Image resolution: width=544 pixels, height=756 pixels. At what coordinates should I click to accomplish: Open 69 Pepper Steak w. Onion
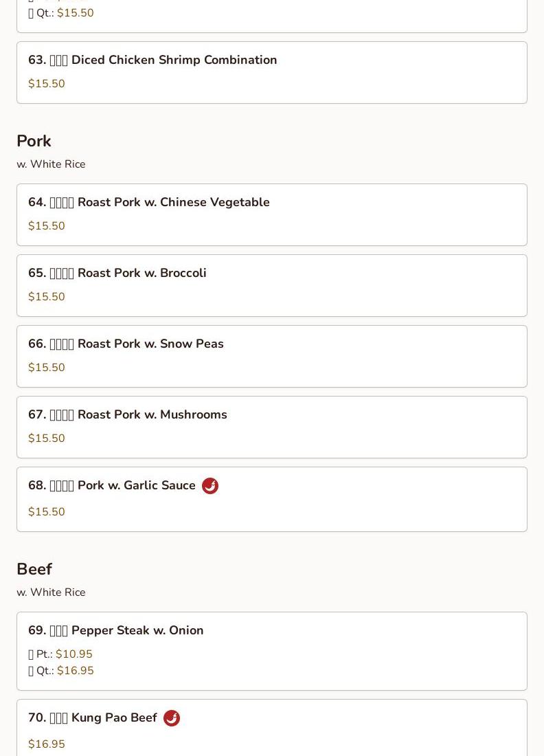pos(272,651)
